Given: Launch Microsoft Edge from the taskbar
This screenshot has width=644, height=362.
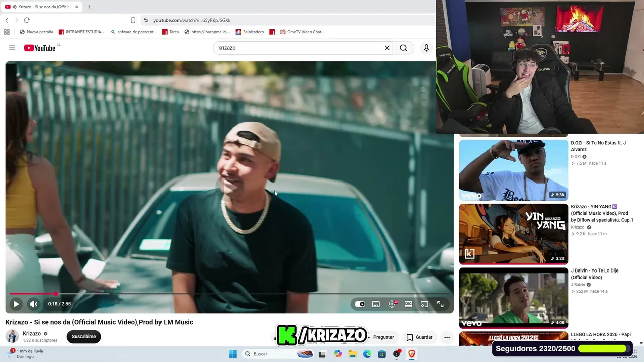Looking at the screenshot, I should click(x=367, y=354).
